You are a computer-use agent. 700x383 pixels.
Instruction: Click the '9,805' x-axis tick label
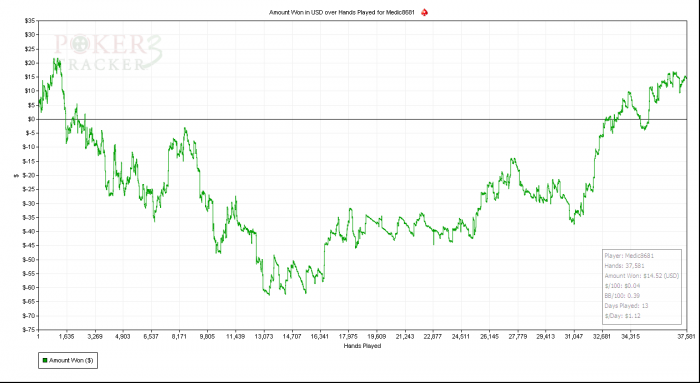tap(207, 337)
